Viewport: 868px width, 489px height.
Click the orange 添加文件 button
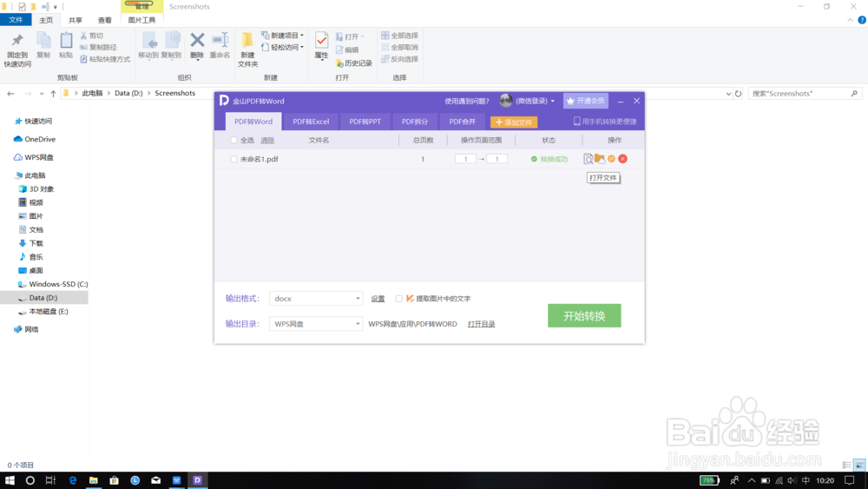[514, 122]
